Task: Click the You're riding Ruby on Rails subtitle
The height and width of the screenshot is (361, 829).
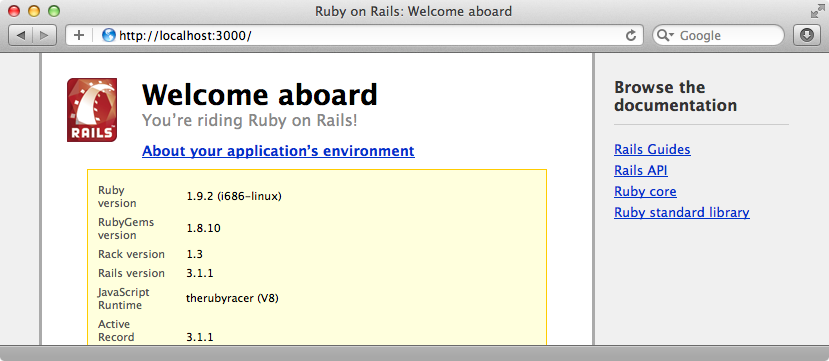Action: [x=250, y=121]
